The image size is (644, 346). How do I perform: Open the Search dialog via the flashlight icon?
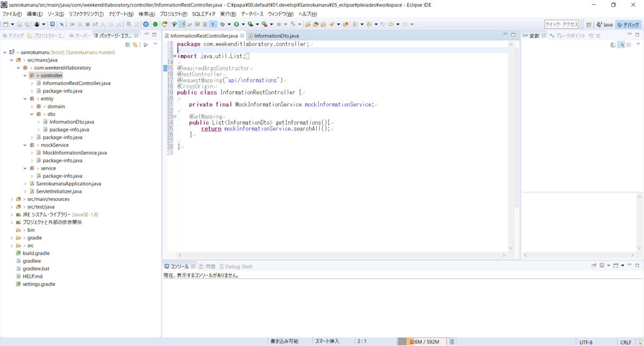[x=332, y=24]
